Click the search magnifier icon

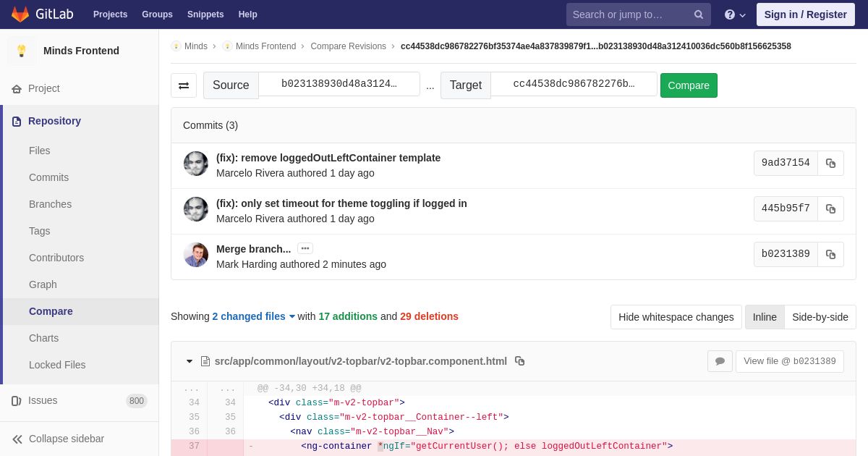(699, 14)
